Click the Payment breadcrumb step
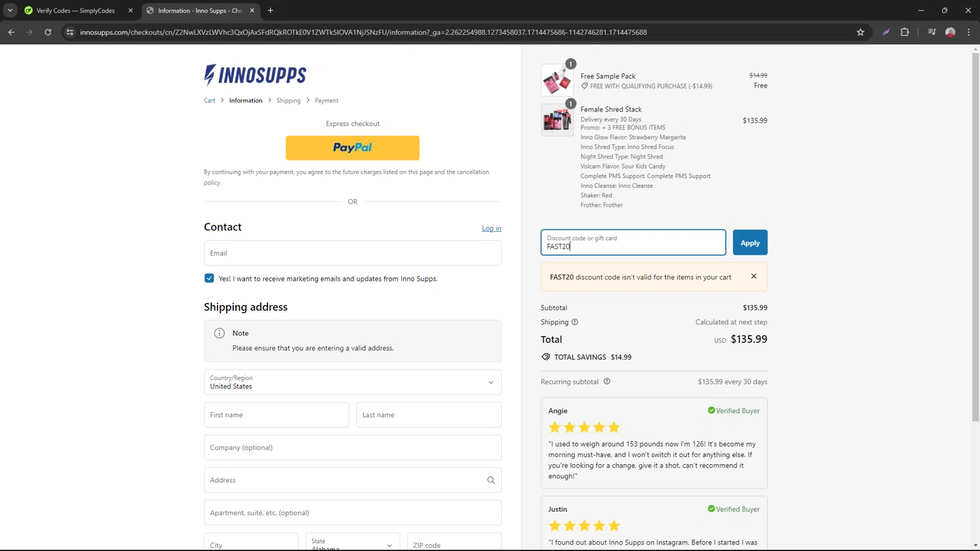The height and width of the screenshot is (551, 980). point(327,101)
